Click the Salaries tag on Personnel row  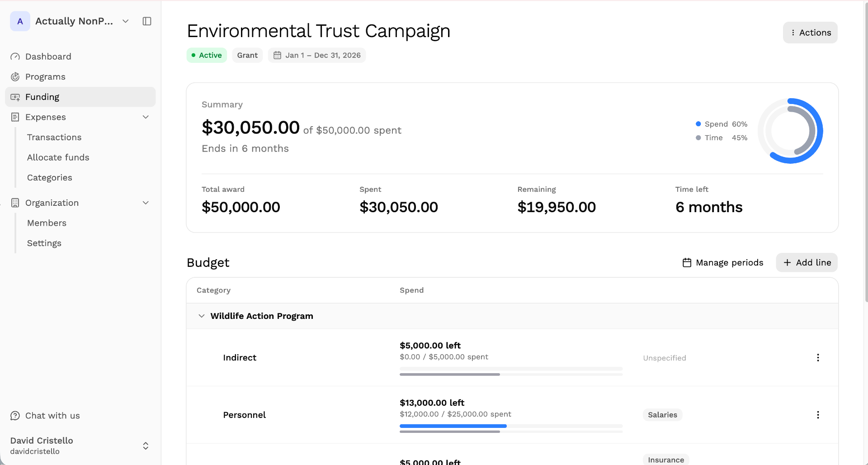(x=663, y=415)
